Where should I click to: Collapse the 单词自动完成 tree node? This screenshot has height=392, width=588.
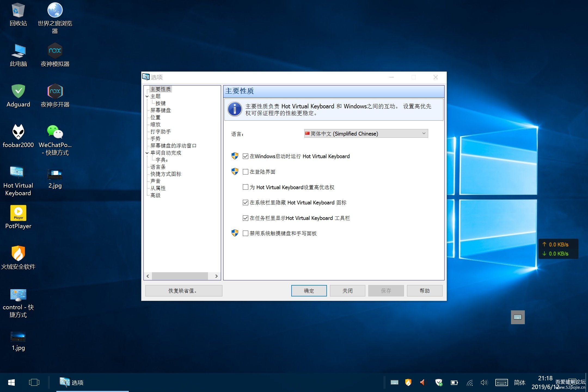(x=147, y=153)
